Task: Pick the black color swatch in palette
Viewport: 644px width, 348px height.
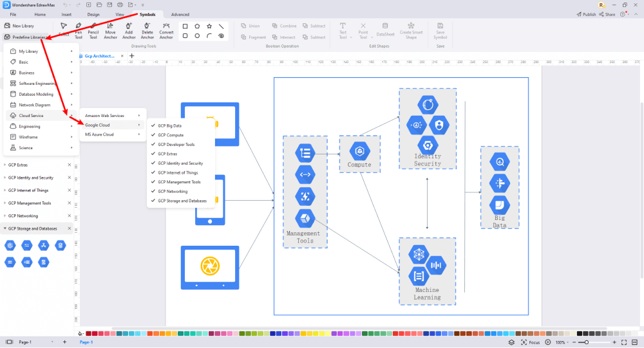Action: [x=580, y=334]
